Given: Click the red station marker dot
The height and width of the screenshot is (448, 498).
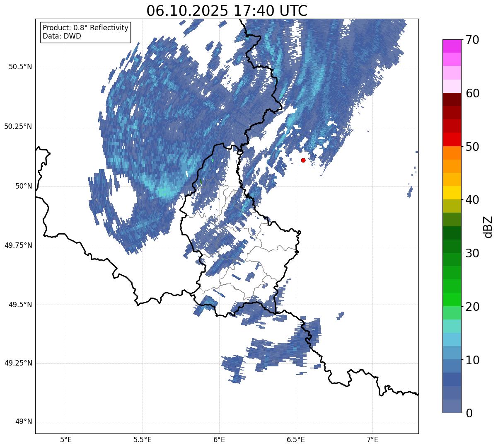Looking at the screenshot, I should 303,160.
